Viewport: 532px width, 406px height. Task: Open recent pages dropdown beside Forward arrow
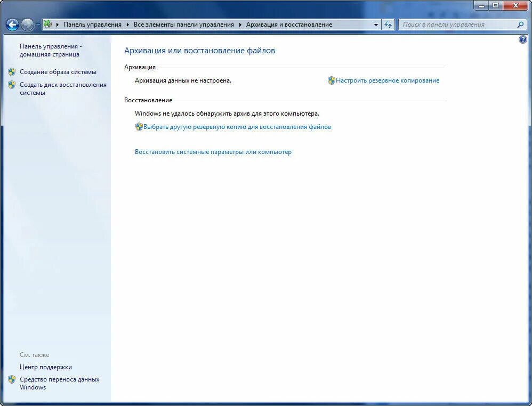point(38,25)
